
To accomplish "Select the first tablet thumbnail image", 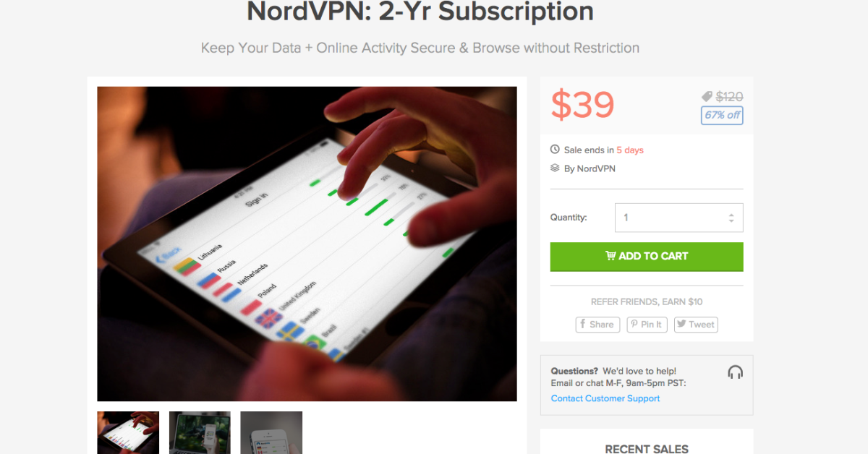I will 128,432.
